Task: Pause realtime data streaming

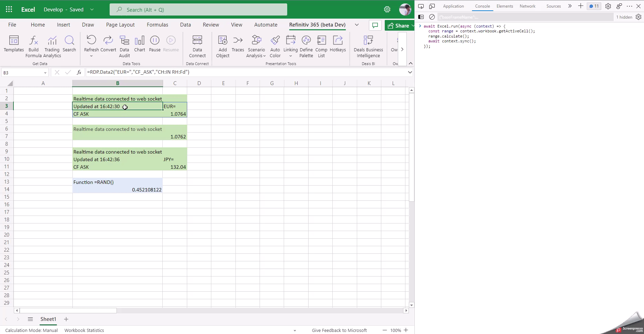Action: coord(154,44)
